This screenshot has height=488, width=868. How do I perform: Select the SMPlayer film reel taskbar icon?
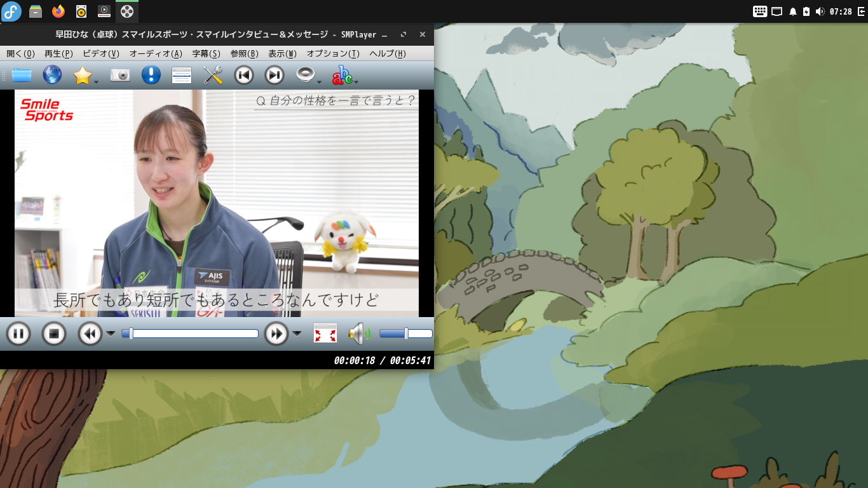pos(127,11)
